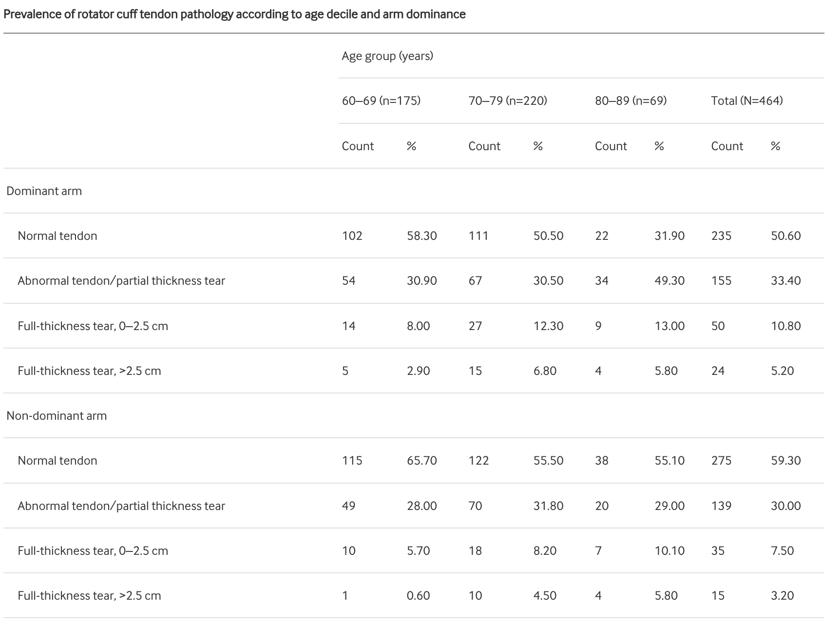Click Non-dominant 'Full-thickness tear, >2.5 cm' label
Image resolution: width=840 pixels, height=626 pixels.
pyautogui.click(x=89, y=596)
